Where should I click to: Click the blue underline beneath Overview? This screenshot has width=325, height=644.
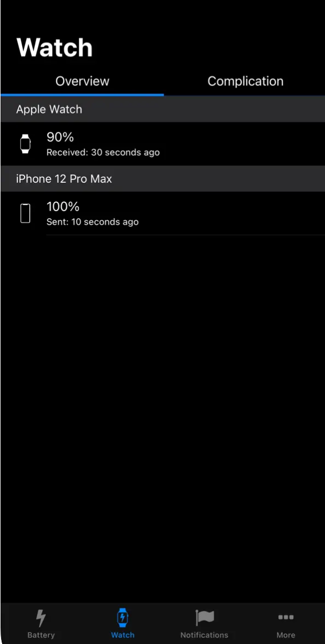pyautogui.click(x=83, y=95)
